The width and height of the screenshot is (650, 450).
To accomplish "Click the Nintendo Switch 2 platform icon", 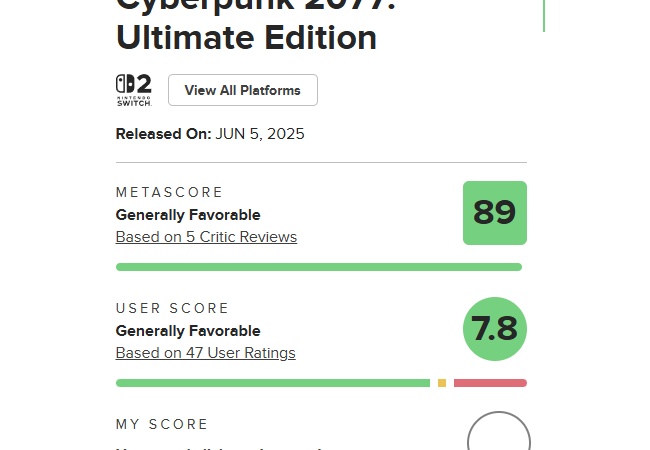I will (x=133, y=90).
